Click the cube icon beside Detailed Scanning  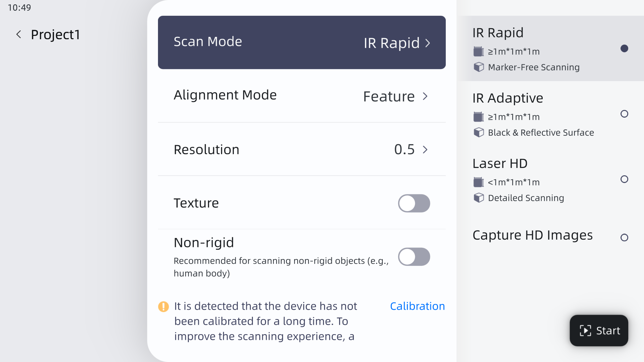(x=479, y=198)
